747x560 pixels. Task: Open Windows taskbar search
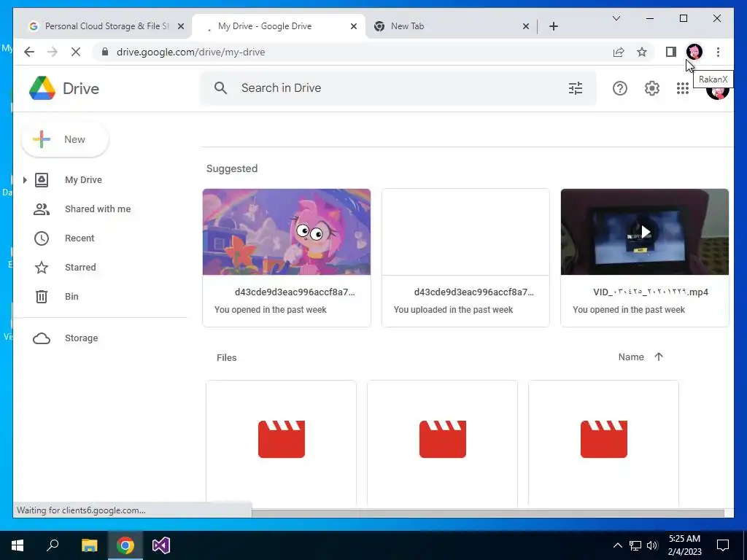pos(53,545)
